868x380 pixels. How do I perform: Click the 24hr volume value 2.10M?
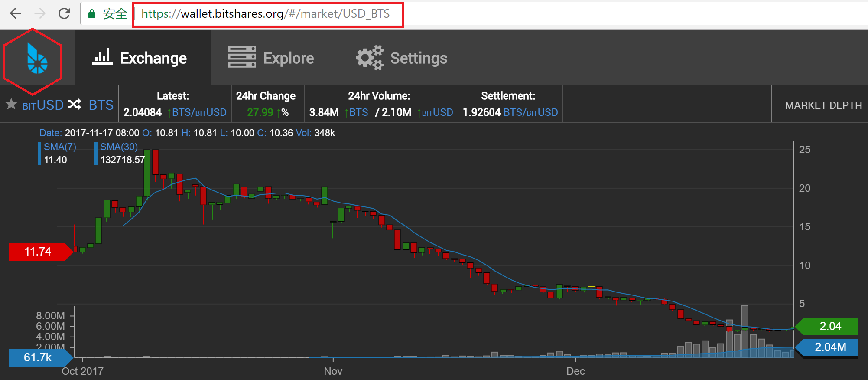coord(397,112)
